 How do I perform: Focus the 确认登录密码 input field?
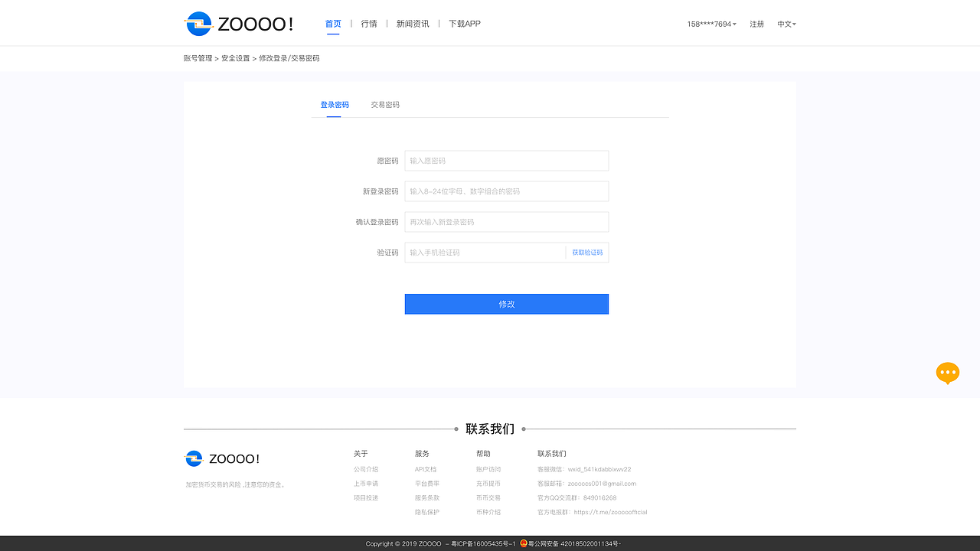507,222
